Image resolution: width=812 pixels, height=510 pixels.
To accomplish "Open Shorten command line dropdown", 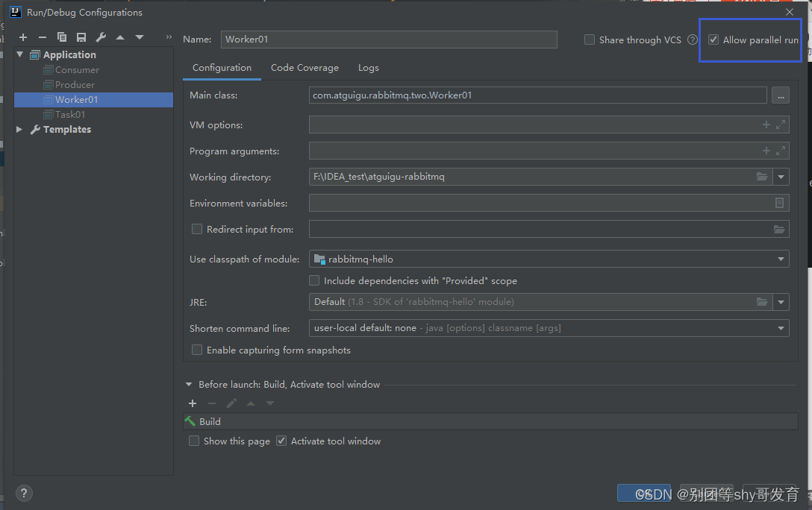I will (781, 328).
